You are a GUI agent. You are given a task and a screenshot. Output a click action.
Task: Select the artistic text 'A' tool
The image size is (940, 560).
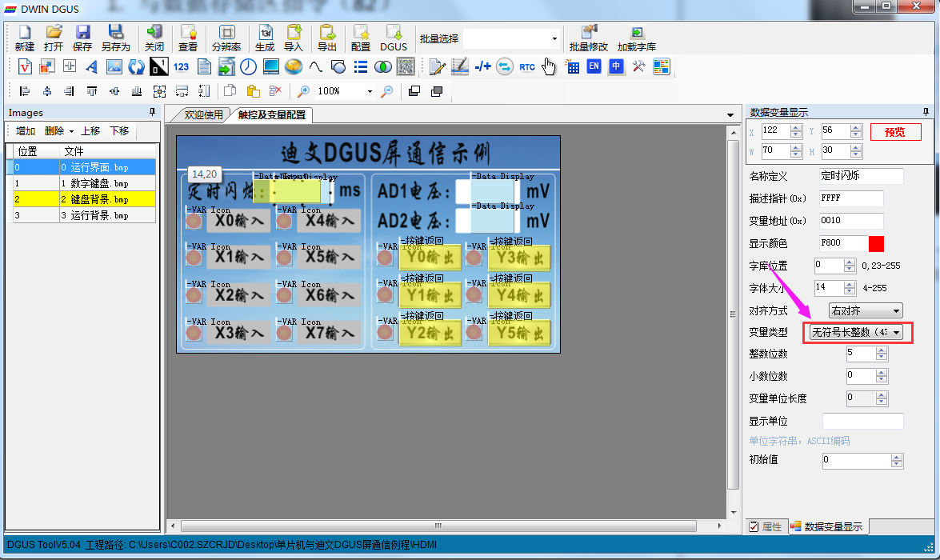pyautogui.click(x=91, y=66)
